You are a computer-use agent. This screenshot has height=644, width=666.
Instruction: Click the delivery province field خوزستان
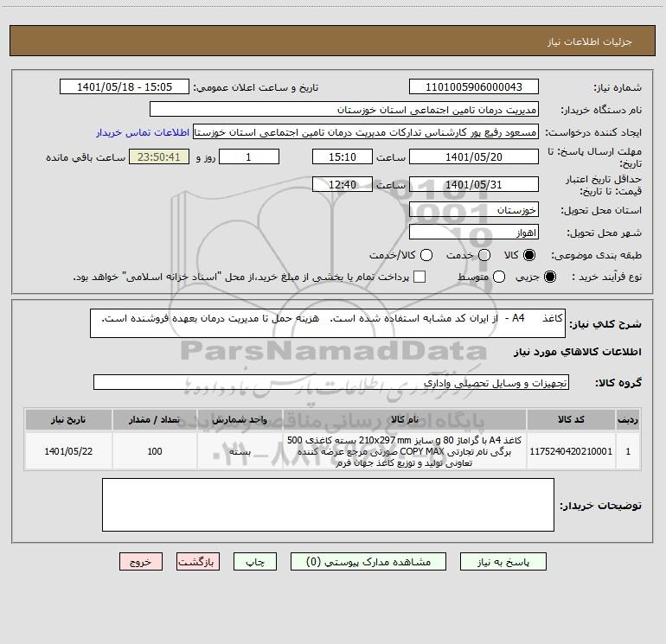tap(474, 210)
